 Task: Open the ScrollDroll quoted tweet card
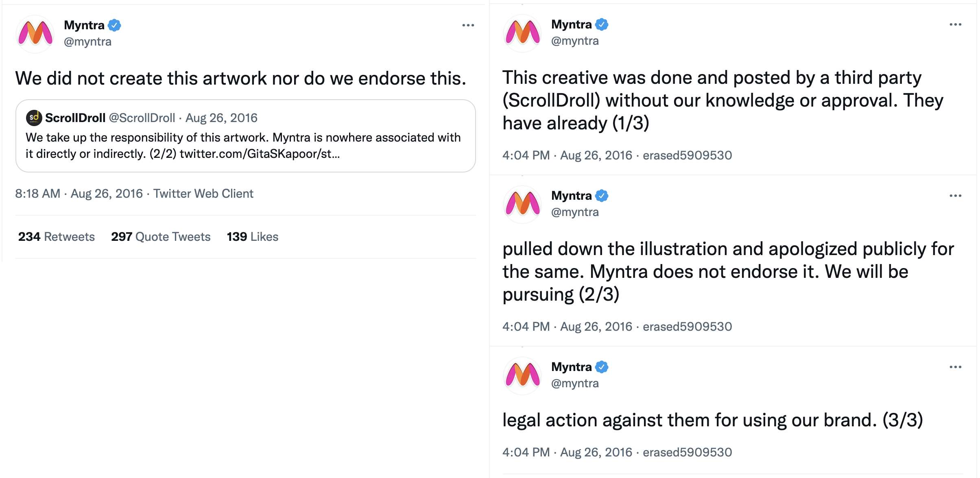(366, 122)
